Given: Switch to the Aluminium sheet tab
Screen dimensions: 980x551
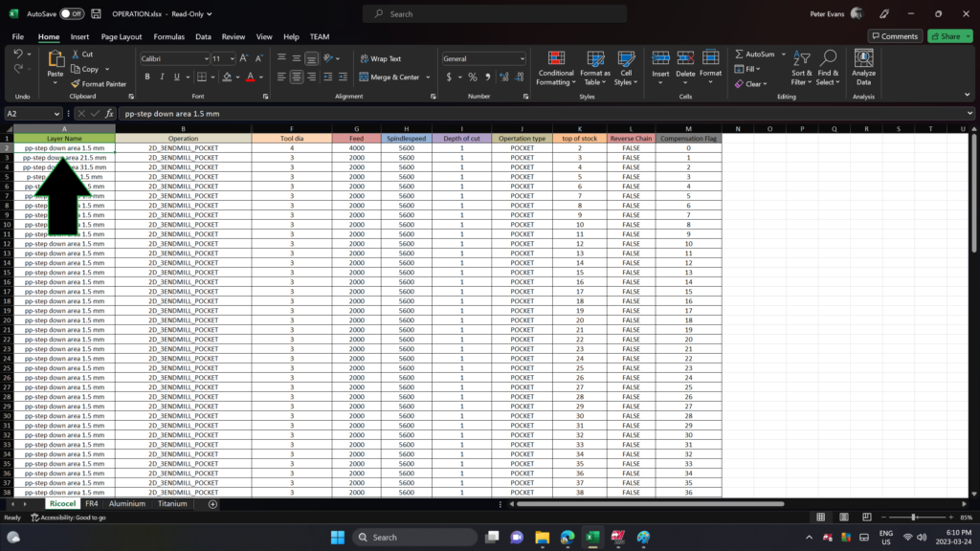Looking at the screenshot, I should point(127,503).
